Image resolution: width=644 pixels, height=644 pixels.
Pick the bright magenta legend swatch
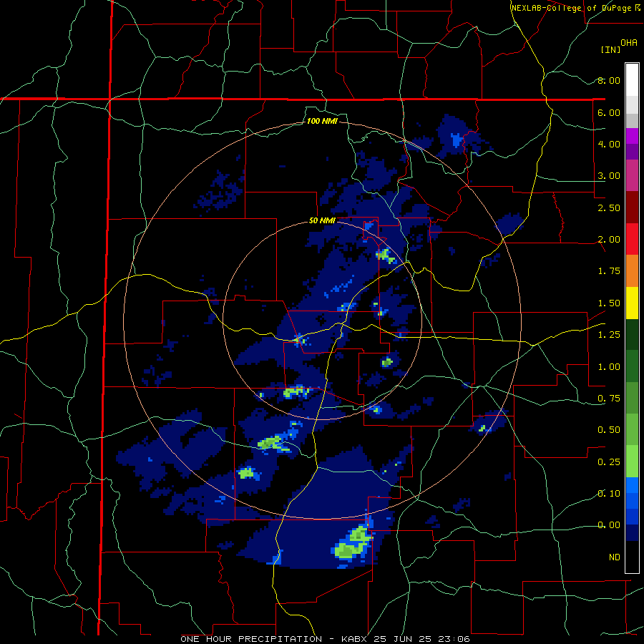(x=632, y=136)
